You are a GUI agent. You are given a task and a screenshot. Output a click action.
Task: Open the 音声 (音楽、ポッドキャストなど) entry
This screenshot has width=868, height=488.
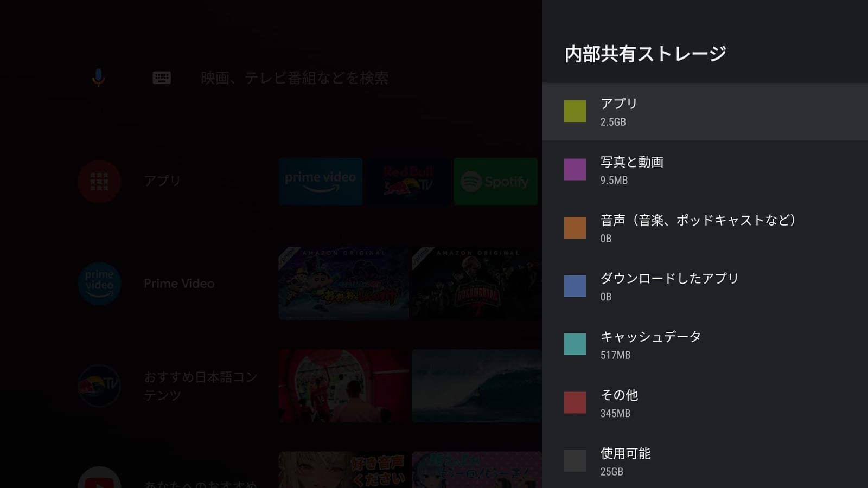point(705,228)
